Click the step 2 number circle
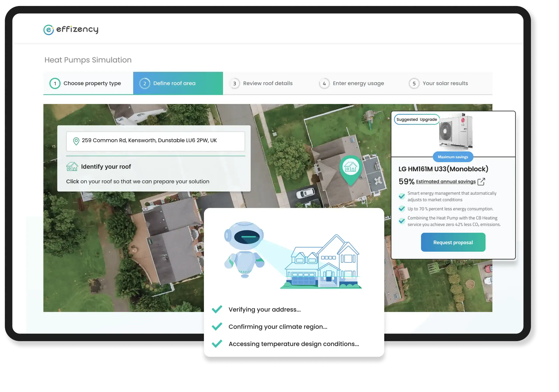559x392 pixels. (145, 83)
